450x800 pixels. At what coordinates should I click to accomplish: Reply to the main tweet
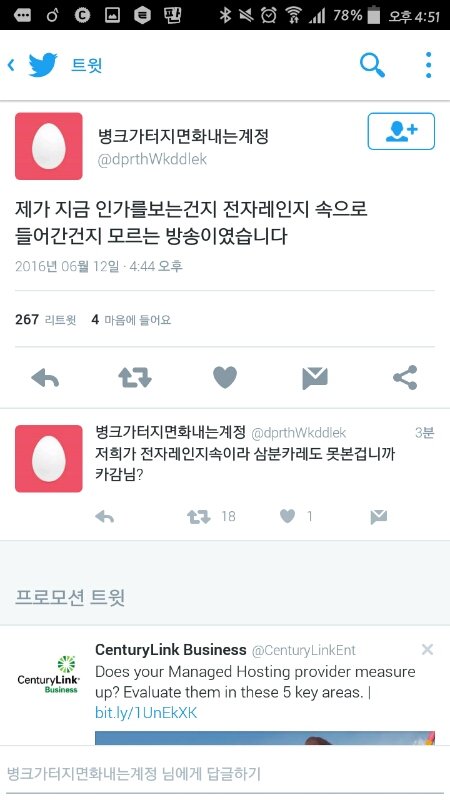pyautogui.click(x=45, y=378)
